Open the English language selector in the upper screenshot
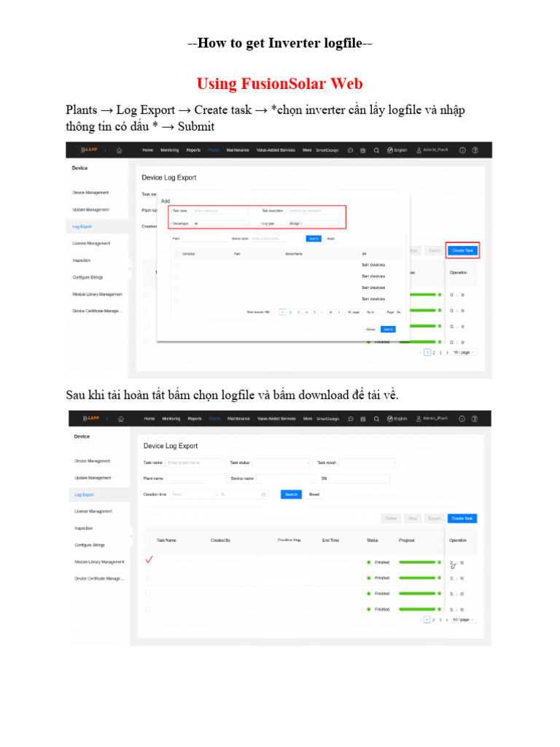Viewport: 560px width, 747px height. point(397,150)
